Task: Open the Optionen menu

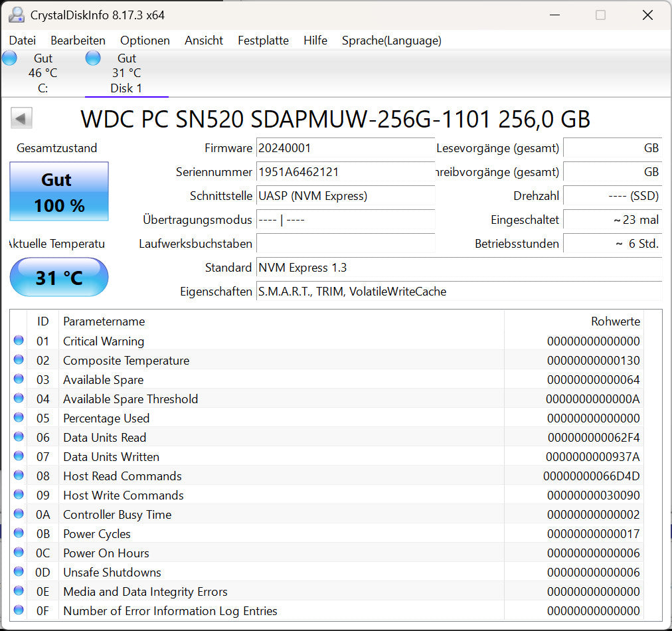Action: pyautogui.click(x=145, y=41)
